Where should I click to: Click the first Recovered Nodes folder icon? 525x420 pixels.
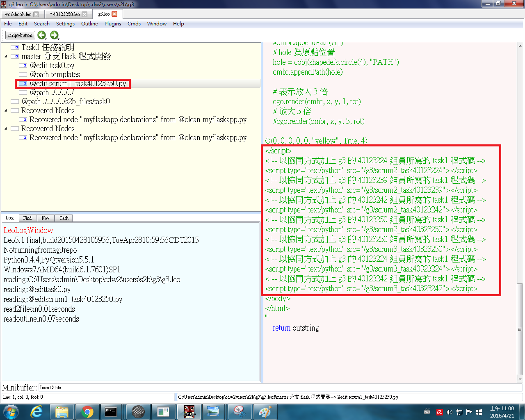pos(15,111)
